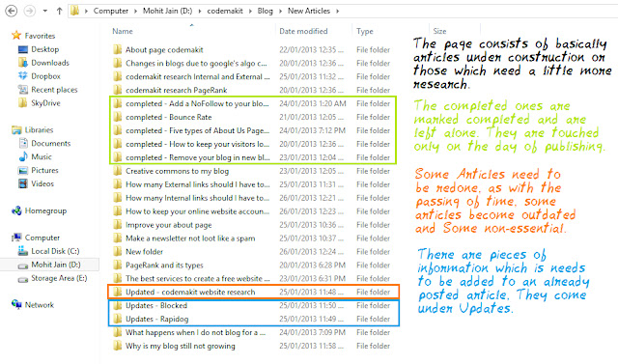Image resolution: width=618 pixels, height=364 pixels.
Task: Select About page codemakit folder
Action: click(164, 49)
